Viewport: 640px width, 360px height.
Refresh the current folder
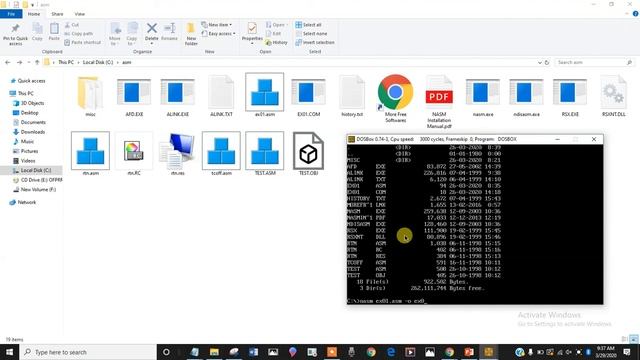547,62
